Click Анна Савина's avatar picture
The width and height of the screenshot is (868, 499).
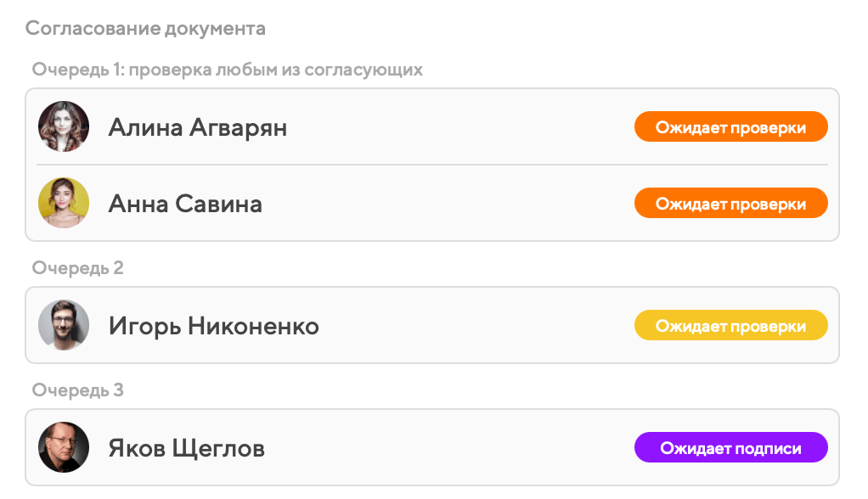(64, 204)
